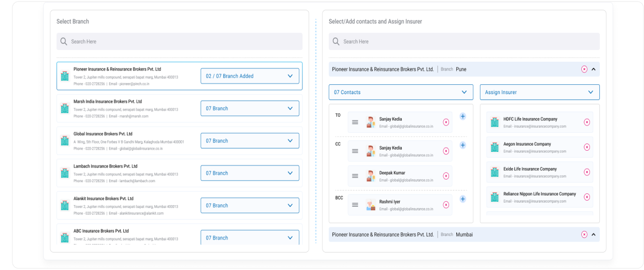
Task: Collapse the Mumbai branch section chevron
Action: click(x=594, y=235)
